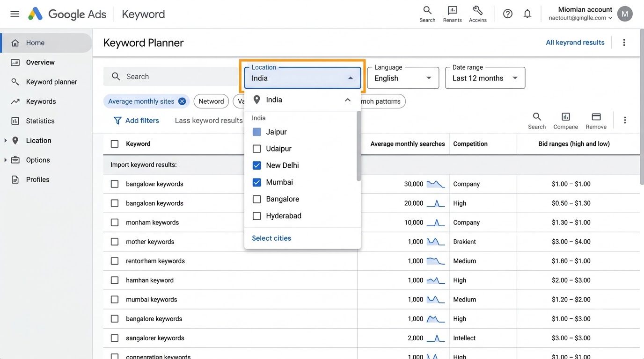
Task: Check the Udaipur checkbox
Action: [x=256, y=149]
